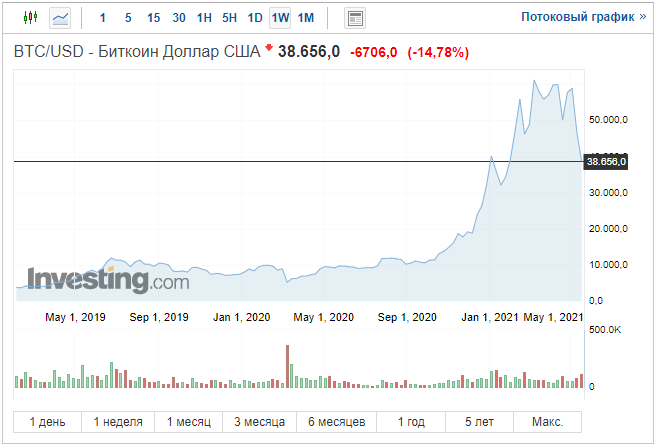The width and height of the screenshot is (656, 446).
Task: Pick the 1 год range
Action: click(x=415, y=421)
